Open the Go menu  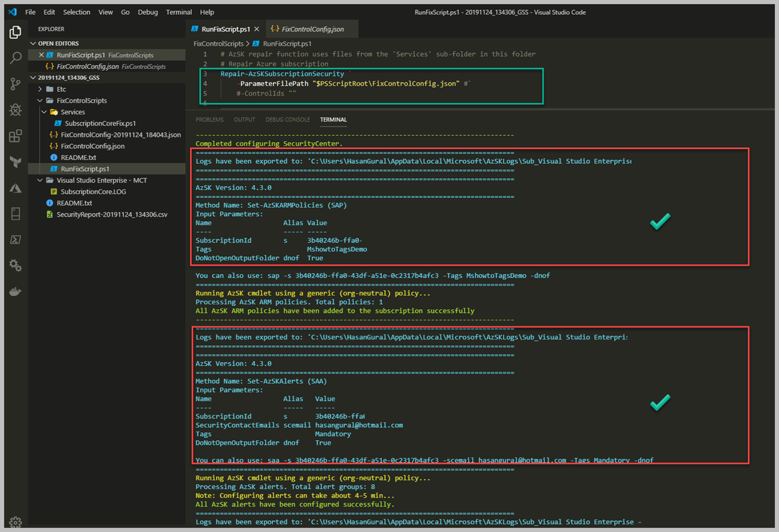[125, 12]
